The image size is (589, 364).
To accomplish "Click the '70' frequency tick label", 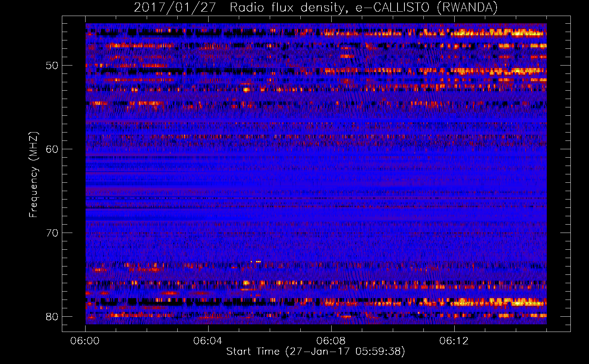I will tap(52, 233).
